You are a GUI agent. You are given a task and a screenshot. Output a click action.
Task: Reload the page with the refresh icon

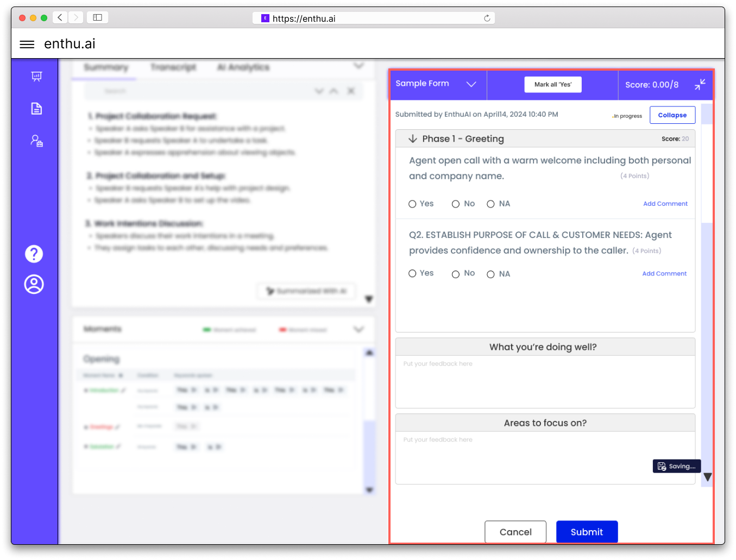pos(487,18)
